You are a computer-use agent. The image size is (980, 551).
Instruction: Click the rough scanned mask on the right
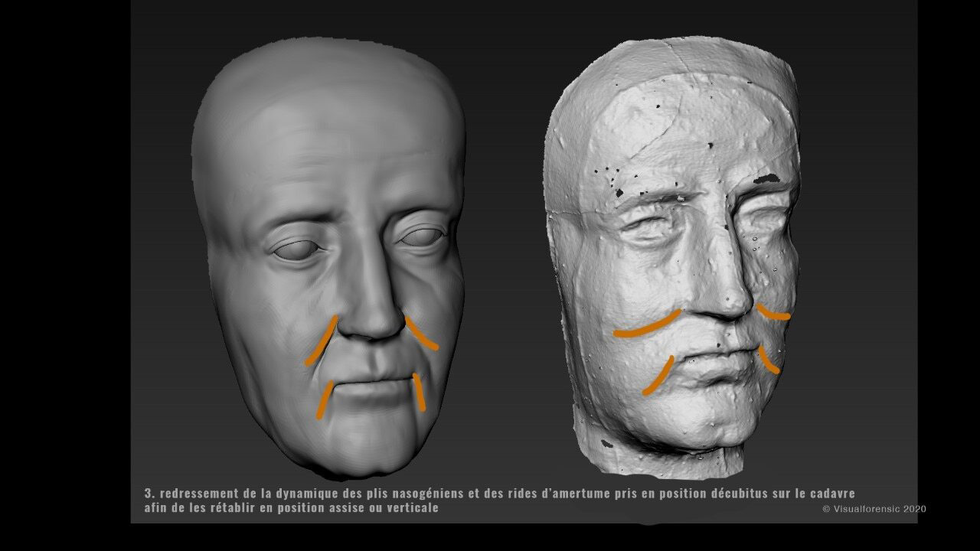674,245
